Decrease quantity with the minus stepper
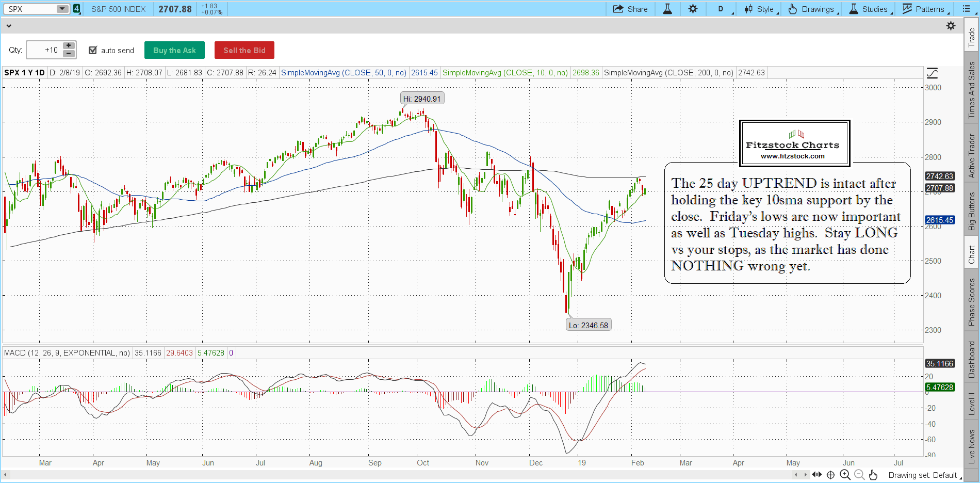Image resolution: width=980 pixels, height=483 pixels. tap(69, 54)
